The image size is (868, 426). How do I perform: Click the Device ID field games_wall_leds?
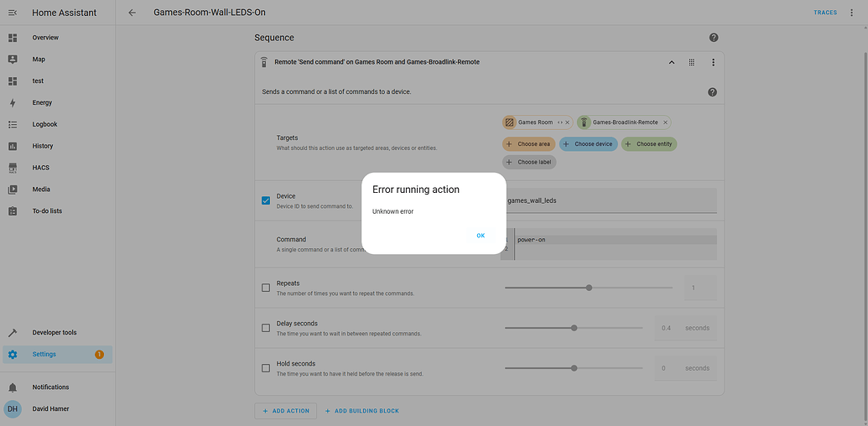[609, 200]
